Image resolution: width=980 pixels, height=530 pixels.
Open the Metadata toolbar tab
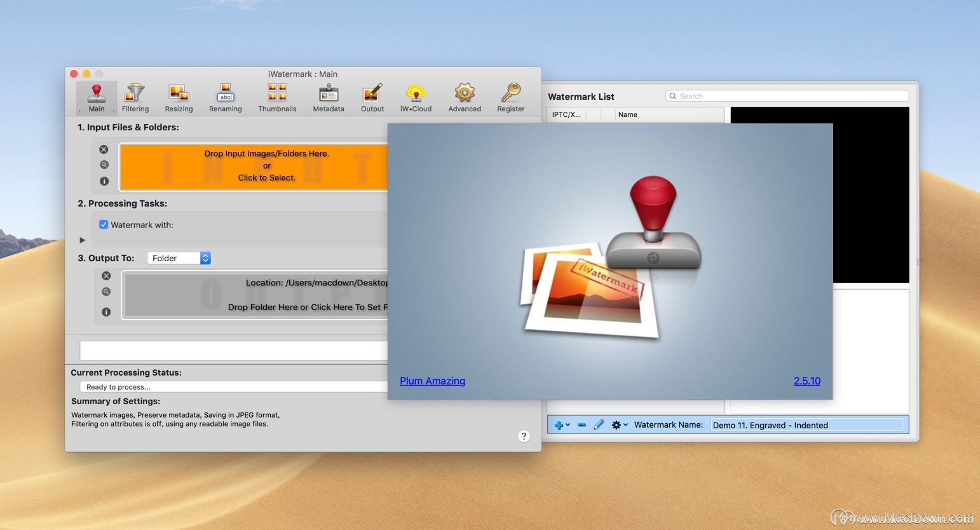(329, 98)
